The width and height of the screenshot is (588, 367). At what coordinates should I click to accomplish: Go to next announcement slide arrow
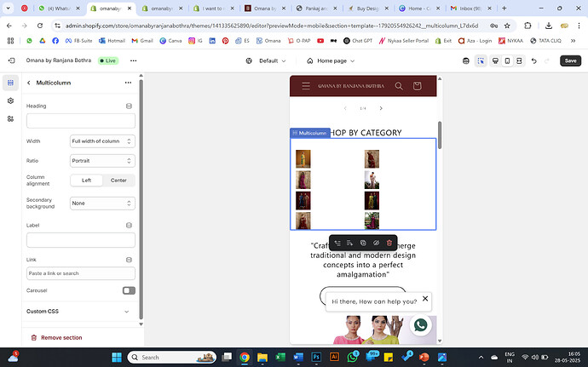pyautogui.click(x=381, y=108)
